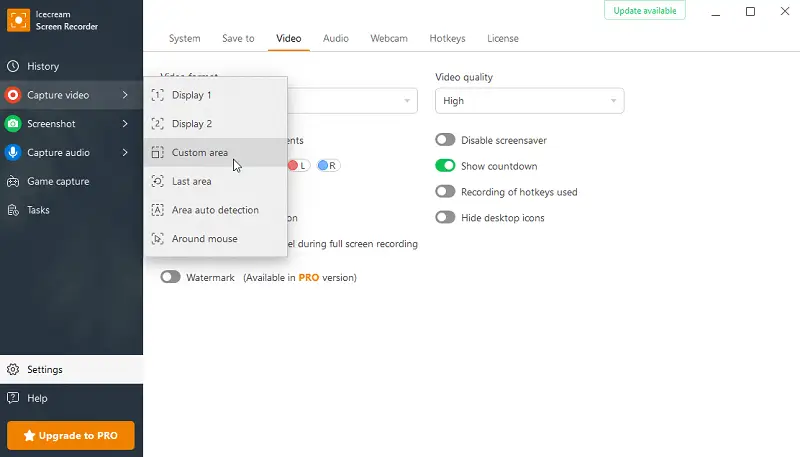Open the License tab
Viewport: 800px width, 457px height.
(x=503, y=38)
